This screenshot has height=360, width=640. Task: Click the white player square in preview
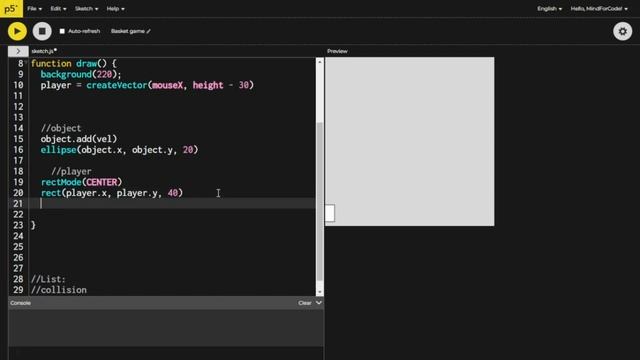pyautogui.click(x=330, y=213)
